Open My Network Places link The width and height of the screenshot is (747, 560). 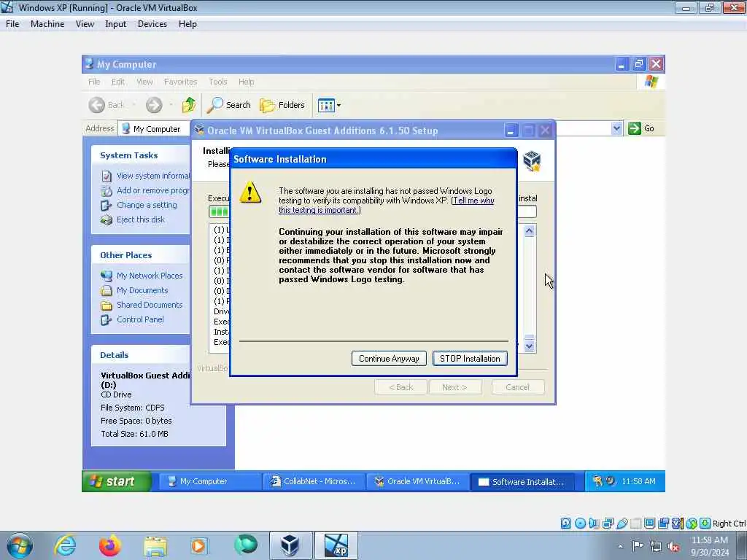[x=150, y=276]
